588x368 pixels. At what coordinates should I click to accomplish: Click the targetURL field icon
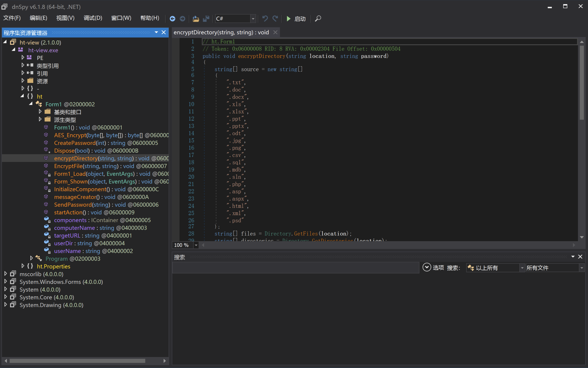coord(47,235)
